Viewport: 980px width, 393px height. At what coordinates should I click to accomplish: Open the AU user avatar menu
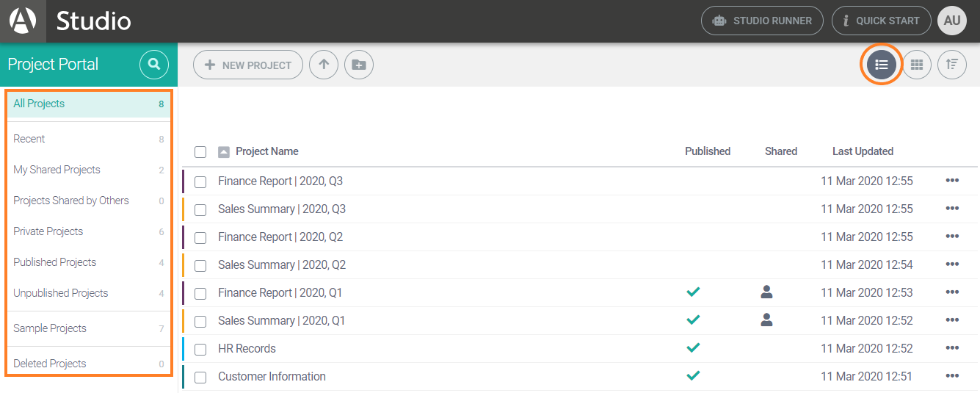(x=952, y=21)
